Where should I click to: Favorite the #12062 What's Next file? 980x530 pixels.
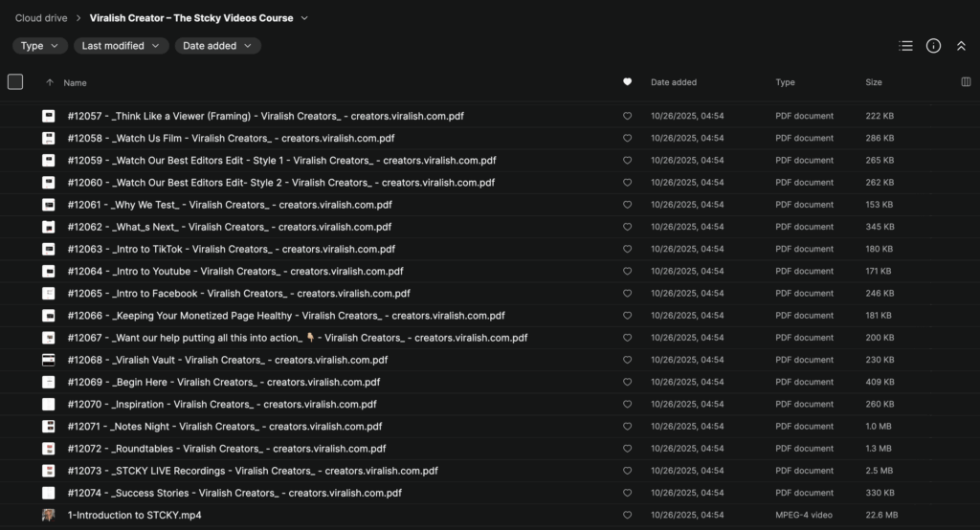[x=628, y=227]
